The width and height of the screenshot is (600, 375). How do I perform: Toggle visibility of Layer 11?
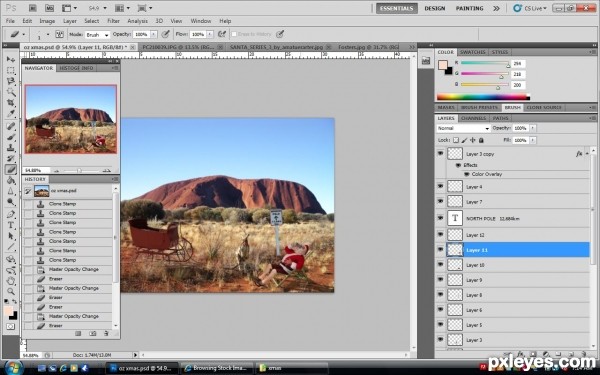[440, 249]
